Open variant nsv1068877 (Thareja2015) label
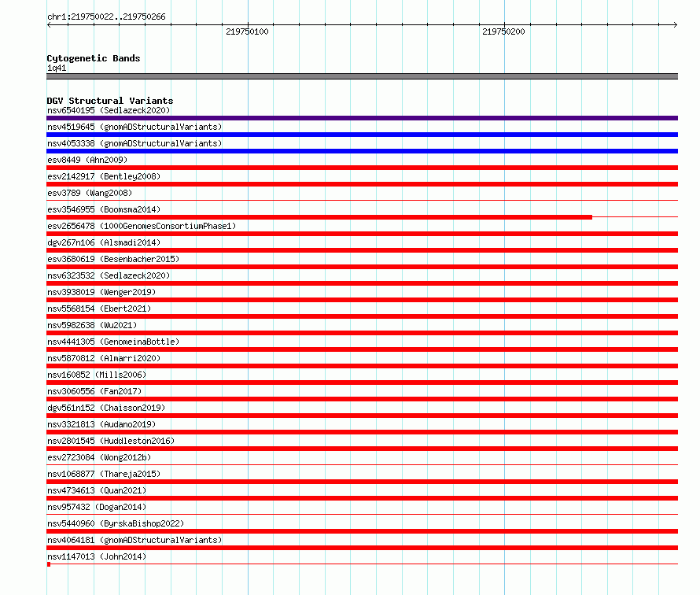The height and width of the screenshot is (595, 700). point(104,474)
